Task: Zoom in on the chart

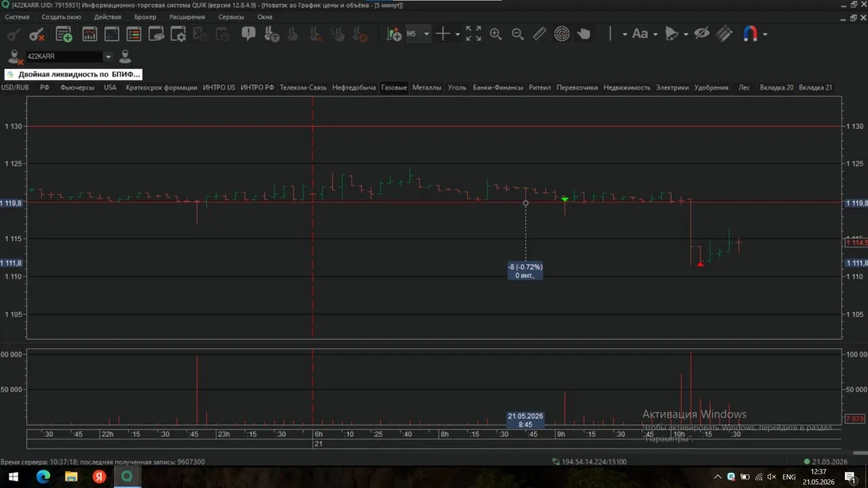Action: click(x=496, y=34)
